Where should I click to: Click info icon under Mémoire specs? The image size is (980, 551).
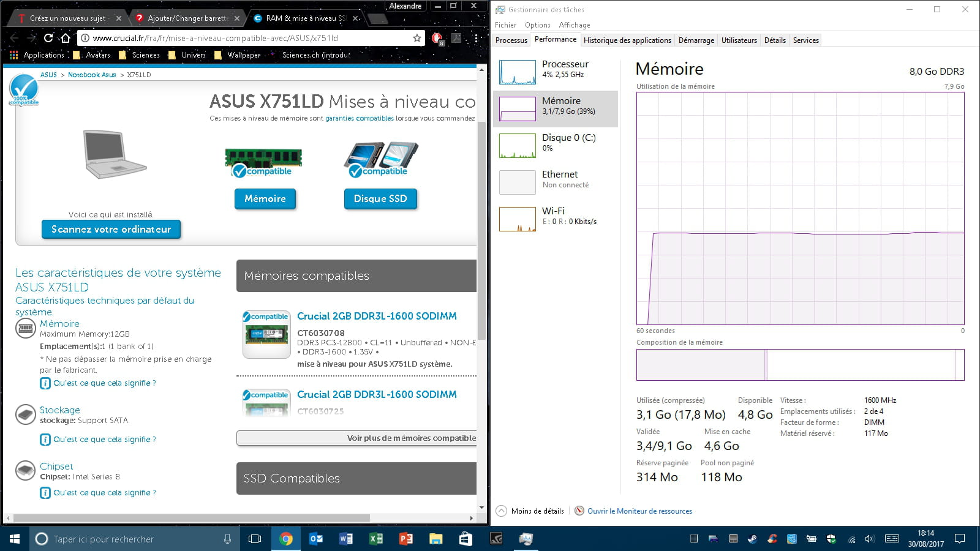click(x=45, y=383)
